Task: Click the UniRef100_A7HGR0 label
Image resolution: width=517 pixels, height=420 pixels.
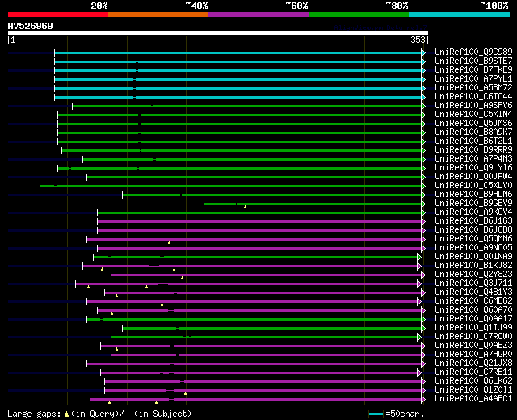Action: click(473, 355)
